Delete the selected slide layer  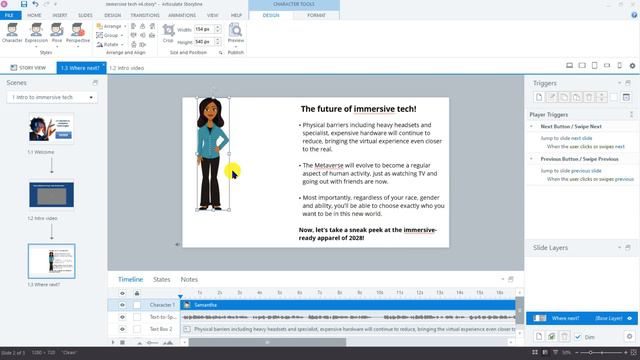click(x=564, y=336)
